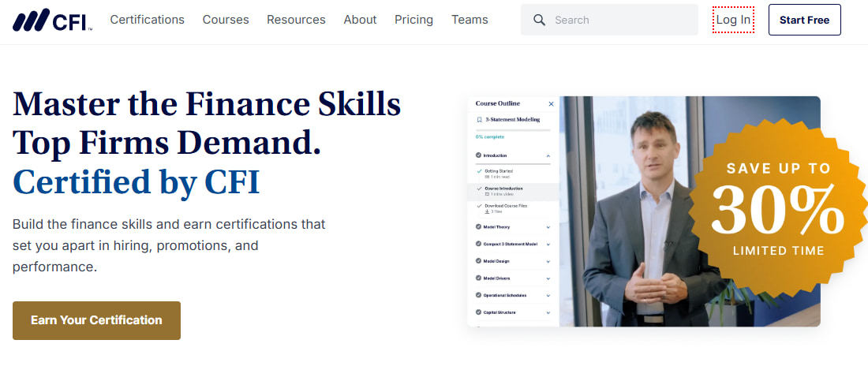Click the CFI logo
Image resolution: width=868 pixels, height=381 pixels.
click(x=52, y=21)
